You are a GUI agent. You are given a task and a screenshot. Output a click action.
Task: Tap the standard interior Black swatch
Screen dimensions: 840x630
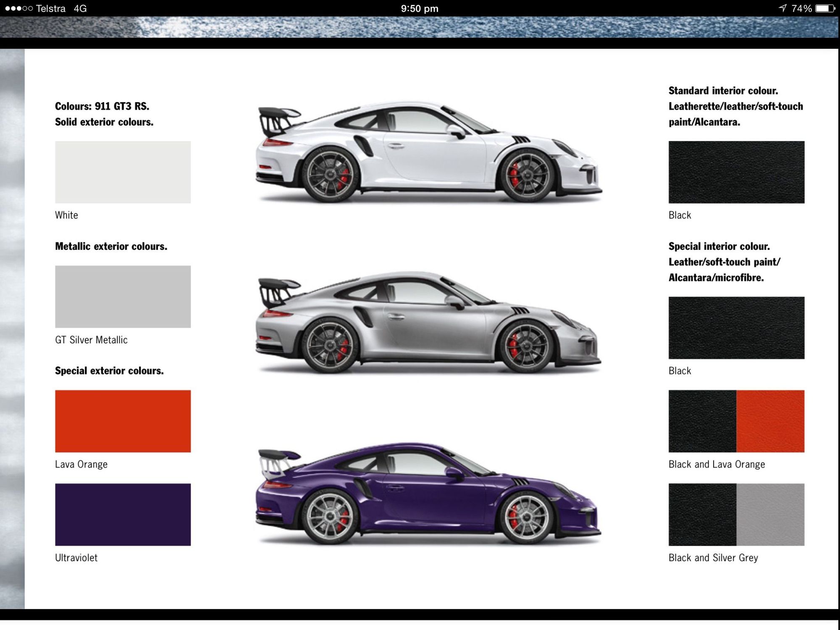(x=736, y=172)
